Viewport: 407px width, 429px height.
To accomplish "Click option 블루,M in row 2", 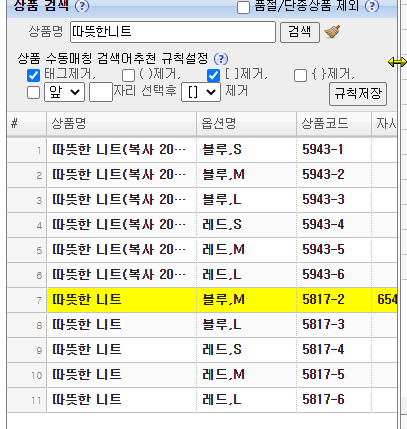I will pos(247,175).
